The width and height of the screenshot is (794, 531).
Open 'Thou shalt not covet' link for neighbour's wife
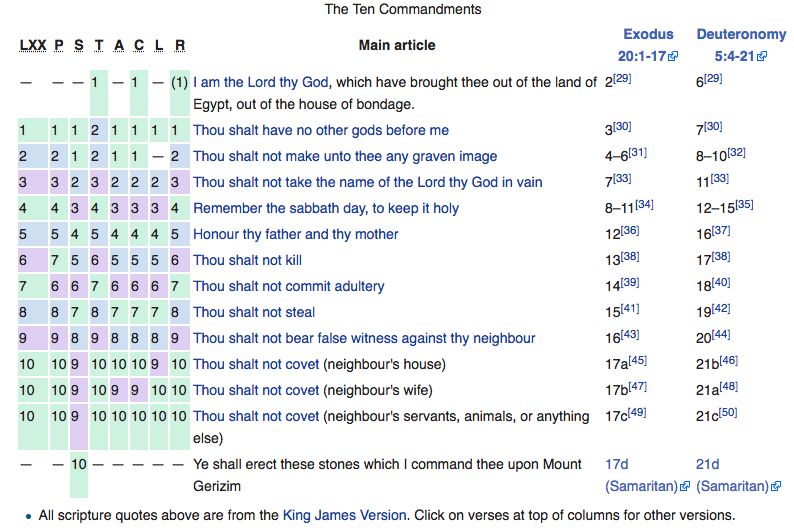[256, 390]
